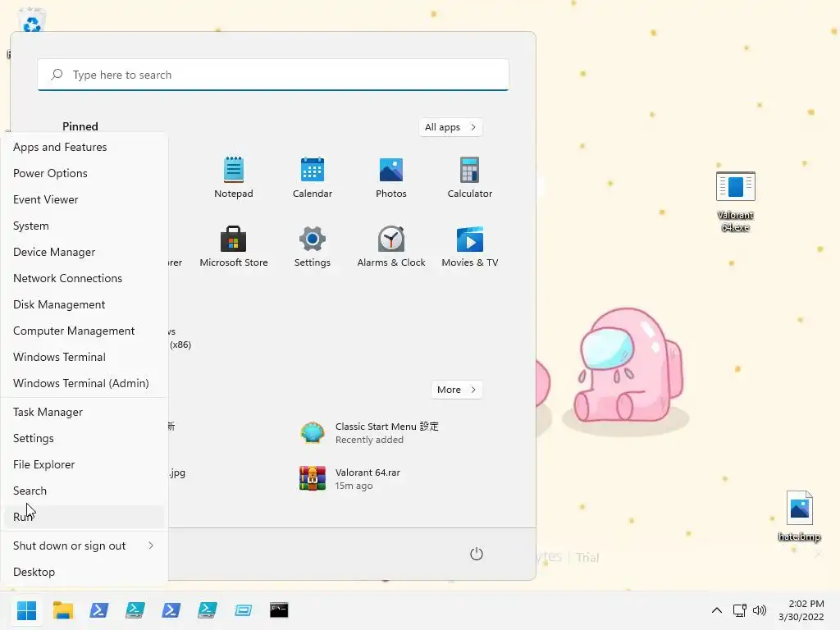Open Windows Terminal (non-admin)
The width and height of the screenshot is (840, 630).
(x=84, y=357)
